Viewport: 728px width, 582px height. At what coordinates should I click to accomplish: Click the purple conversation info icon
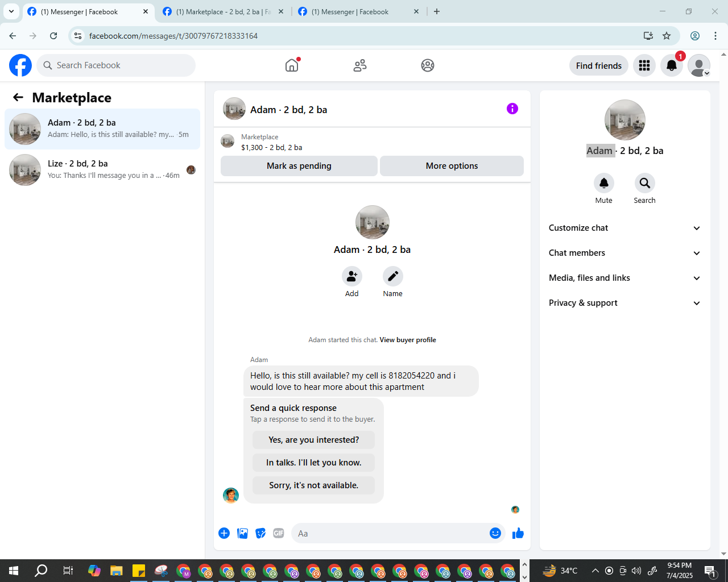tap(512, 109)
